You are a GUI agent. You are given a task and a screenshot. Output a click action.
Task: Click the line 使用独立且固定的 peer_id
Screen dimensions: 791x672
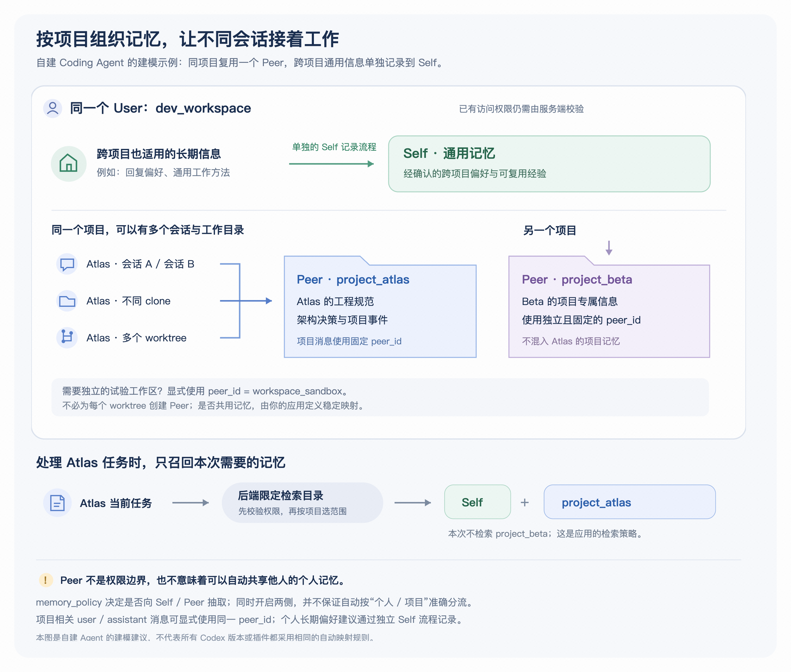581,320
